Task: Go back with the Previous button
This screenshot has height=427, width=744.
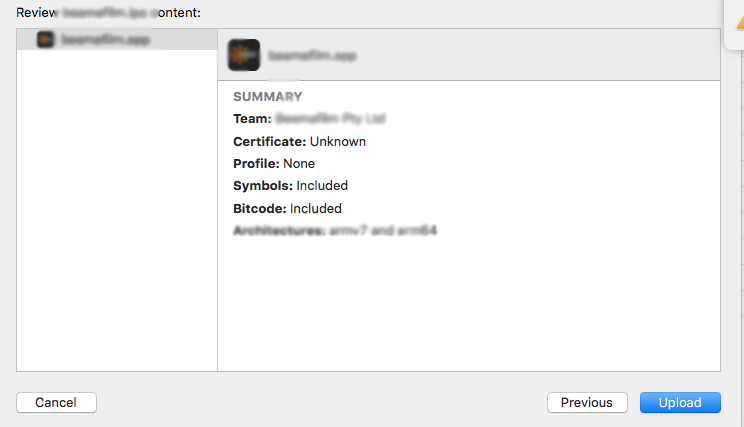Action: coord(586,402)
